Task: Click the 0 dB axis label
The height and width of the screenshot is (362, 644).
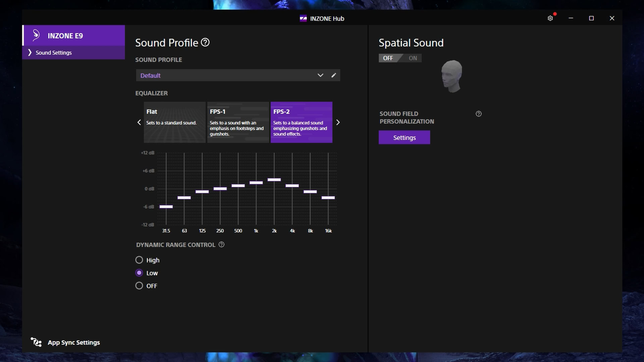Action: click(x=150, y=189)
